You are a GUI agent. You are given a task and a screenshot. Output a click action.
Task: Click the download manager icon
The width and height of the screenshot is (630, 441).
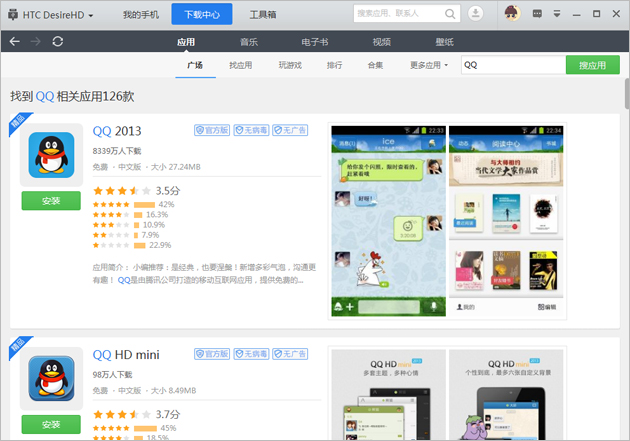(x=476, y=13)
